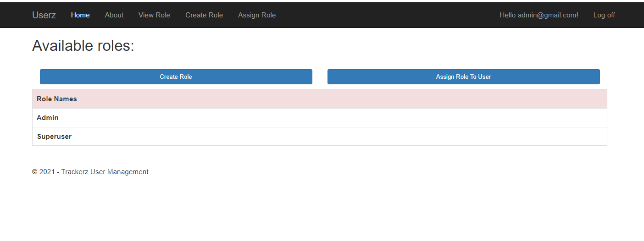
Task: Open the About page in navbar
Action: [x=114, y=15]
